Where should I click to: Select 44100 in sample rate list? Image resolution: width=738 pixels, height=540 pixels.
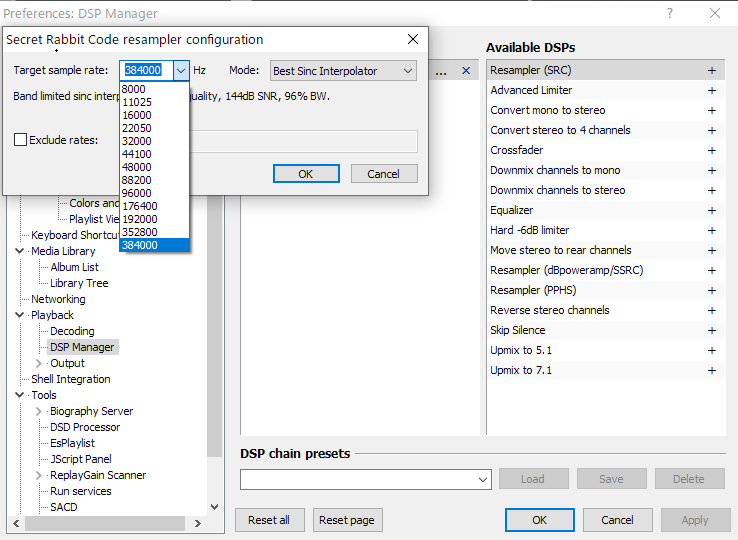coord(154,154)
